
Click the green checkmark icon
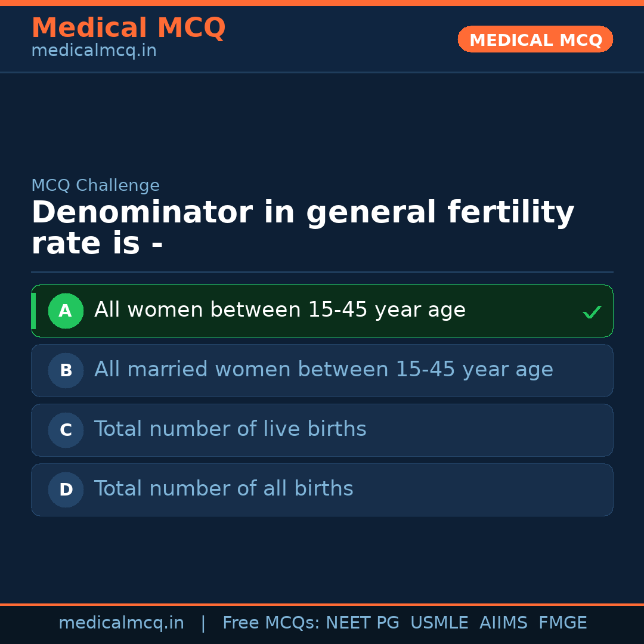(x=592, y=312)
